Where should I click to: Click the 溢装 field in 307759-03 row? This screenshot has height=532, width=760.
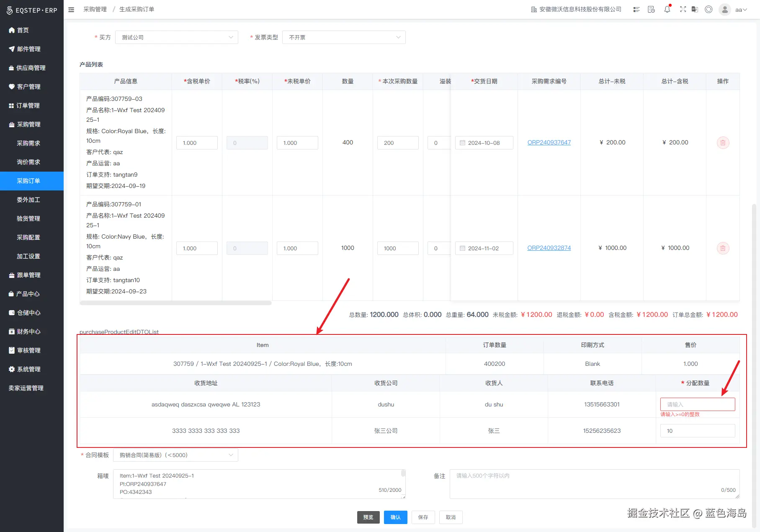coord(439,143)
